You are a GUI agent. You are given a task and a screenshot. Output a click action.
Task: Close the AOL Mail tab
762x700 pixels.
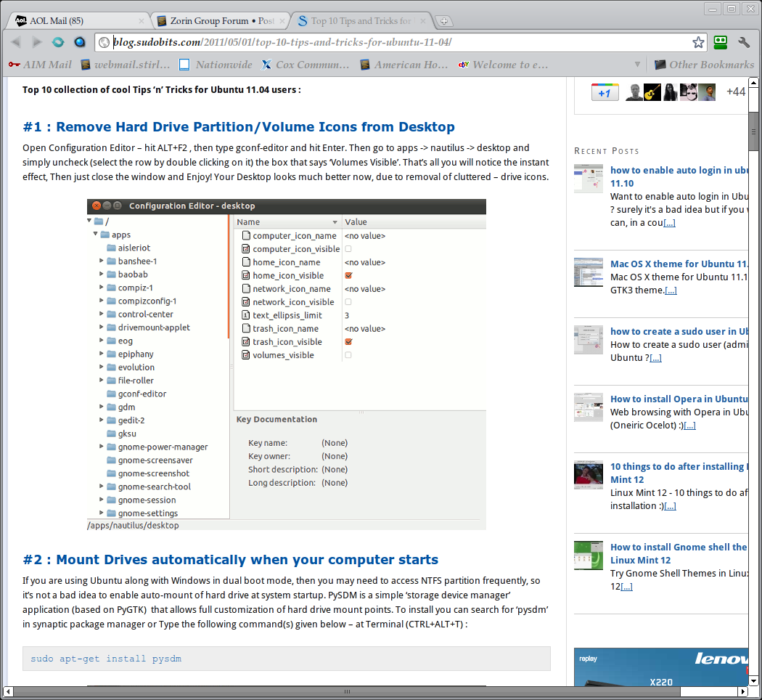(x=142, y=21)
